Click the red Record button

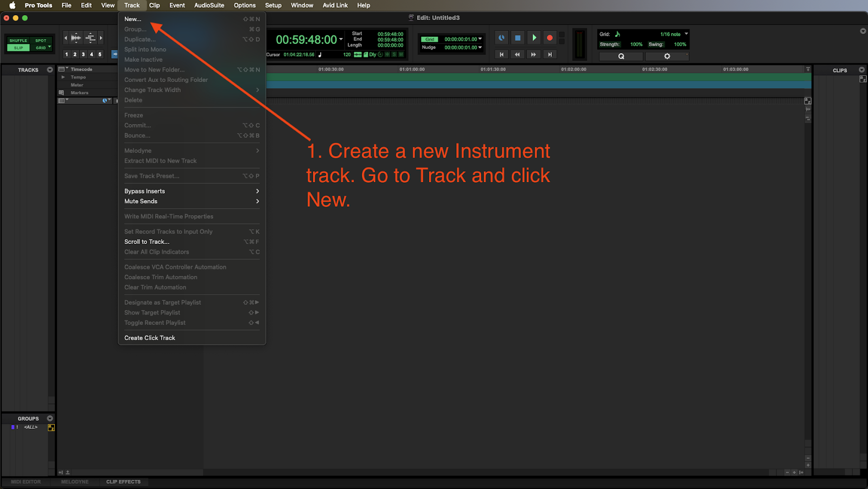550,38
